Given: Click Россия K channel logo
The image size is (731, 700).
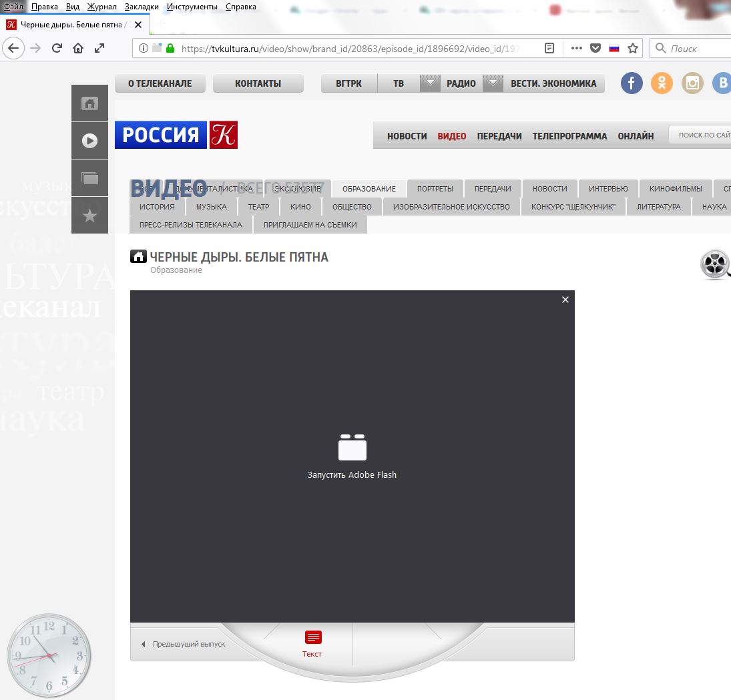Looking at the screenshot, I should [x=176, y=135].
